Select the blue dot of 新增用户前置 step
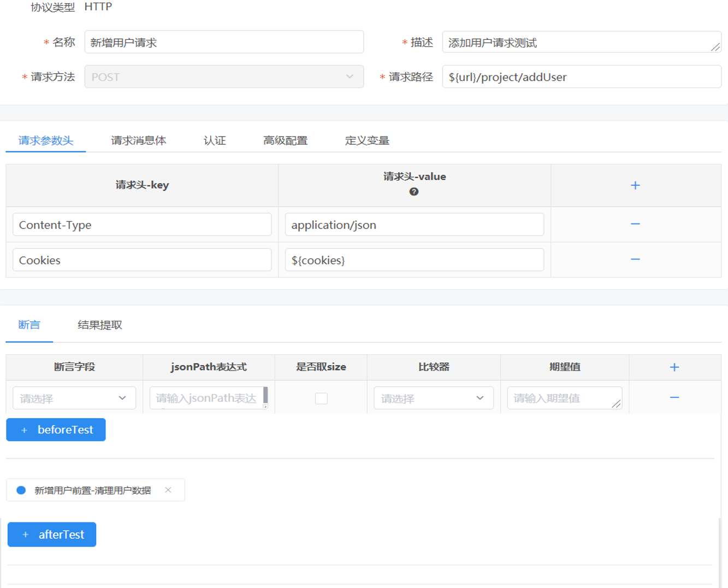 [21, 490]
